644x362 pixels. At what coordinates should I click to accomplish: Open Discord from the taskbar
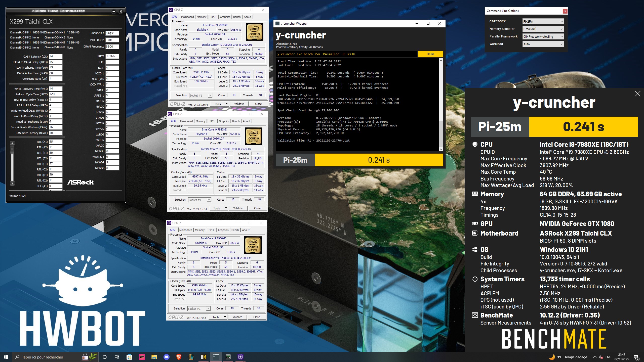point(166,357)
